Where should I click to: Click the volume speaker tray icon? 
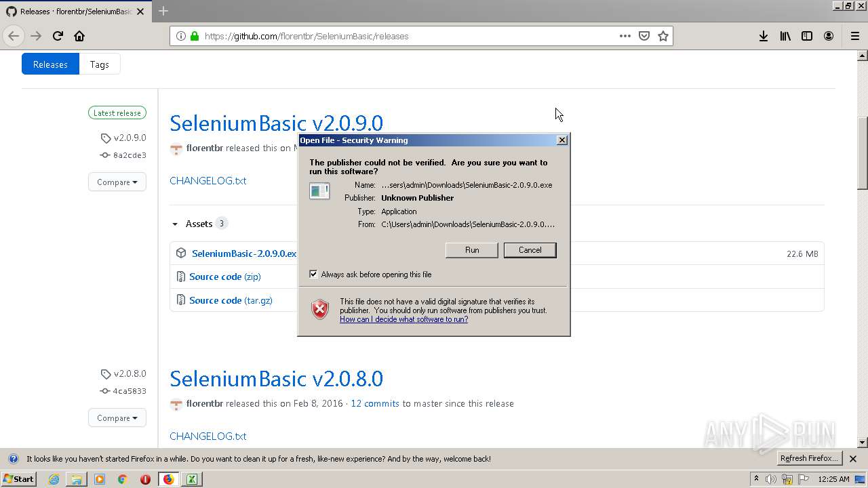tap(771, 479)
